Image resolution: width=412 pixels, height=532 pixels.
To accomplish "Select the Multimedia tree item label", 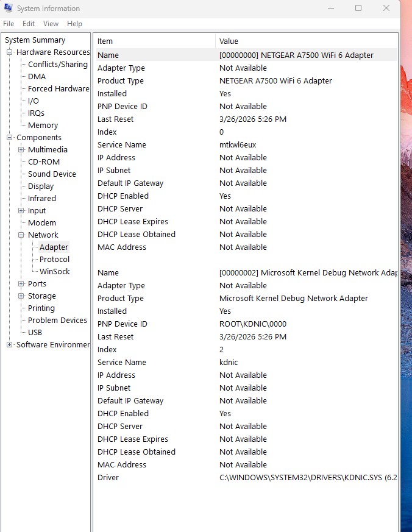I will pyautogui.click(x=48, y=150).
